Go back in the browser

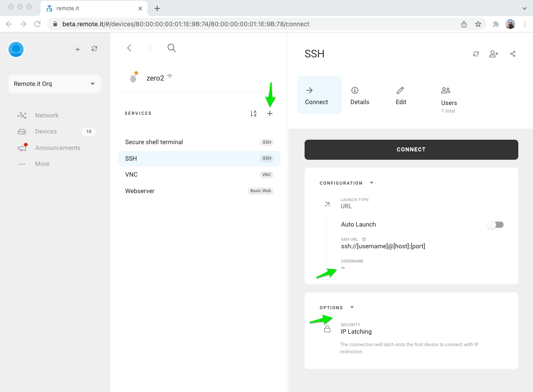tap(9, 24)
